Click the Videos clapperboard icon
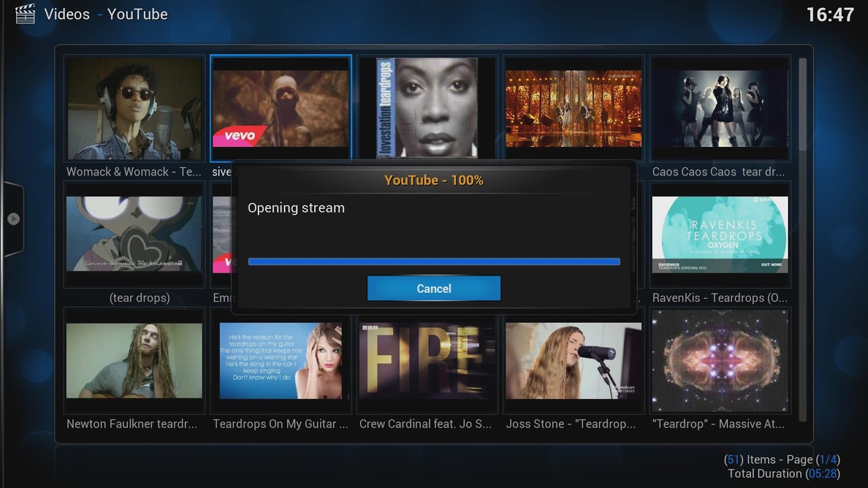 (x=25, y=14)
